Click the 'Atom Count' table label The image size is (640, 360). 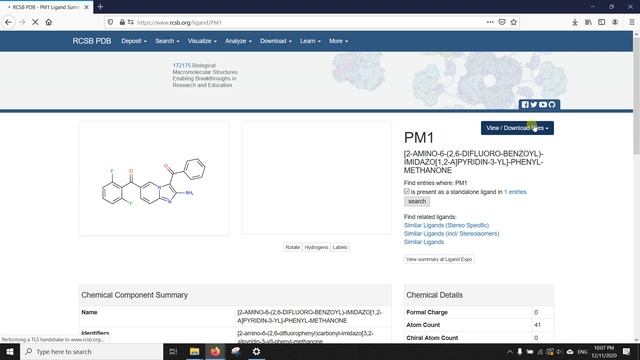click(x=423, y=325)
